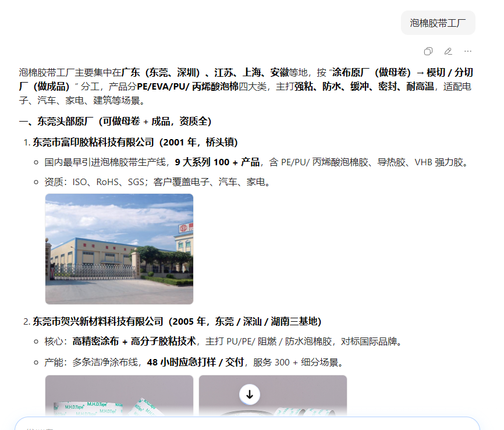Viewport: 504px width, 430px height.
Task: Edit the user message with pencil icon
Action: click(448, 51)
